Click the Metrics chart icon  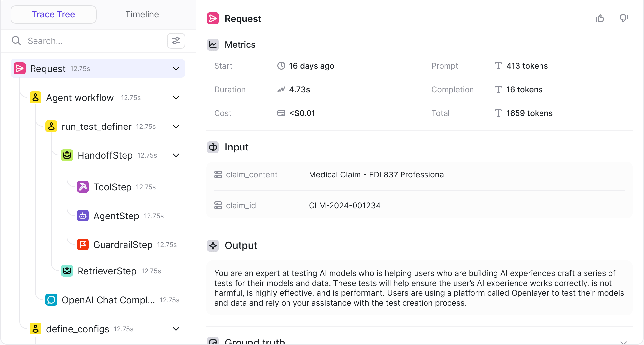coord(213,45)
